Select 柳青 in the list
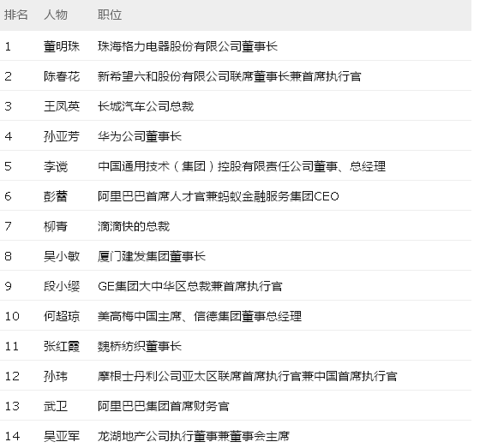 tap(56, 226)
